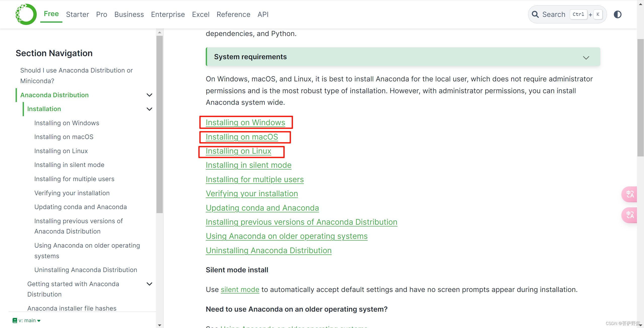Select the Enterprise tab
Viewport: 644px width, 328px height.
(168, 14)
